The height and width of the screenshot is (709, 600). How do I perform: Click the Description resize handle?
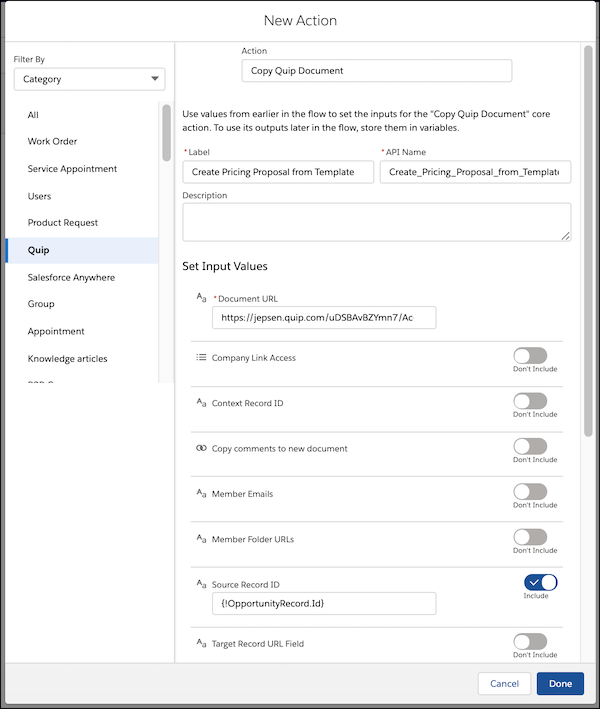tap(566, 236)
